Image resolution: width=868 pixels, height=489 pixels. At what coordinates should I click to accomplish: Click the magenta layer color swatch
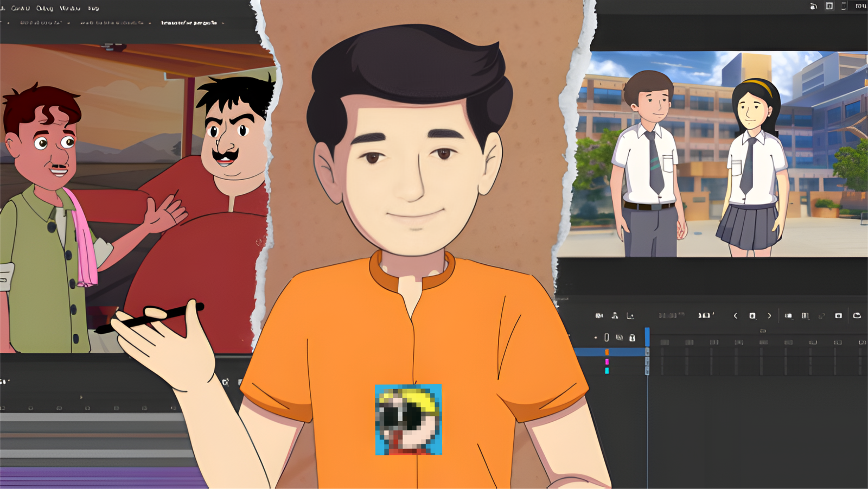coord(607,361)
